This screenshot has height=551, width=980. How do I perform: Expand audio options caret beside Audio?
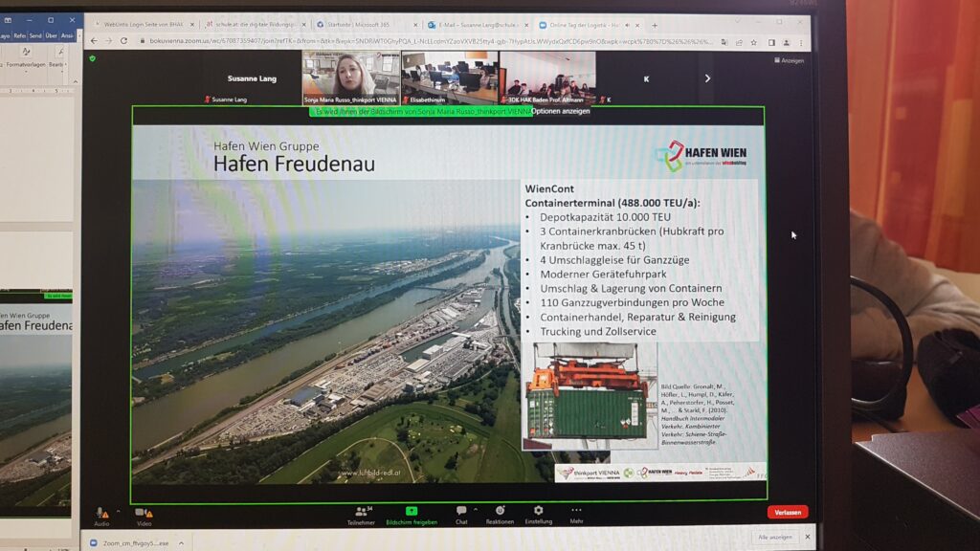coord(118,512)
